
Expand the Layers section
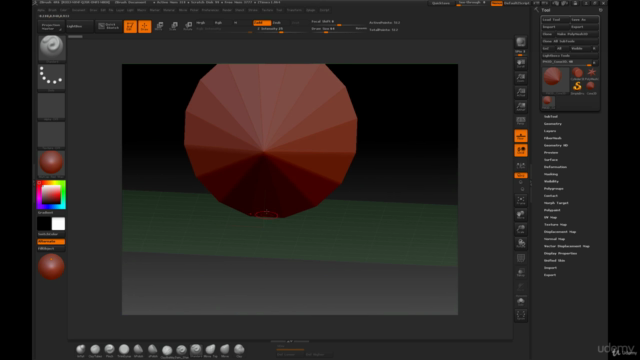pyautogui.click(x=550, y=131)
